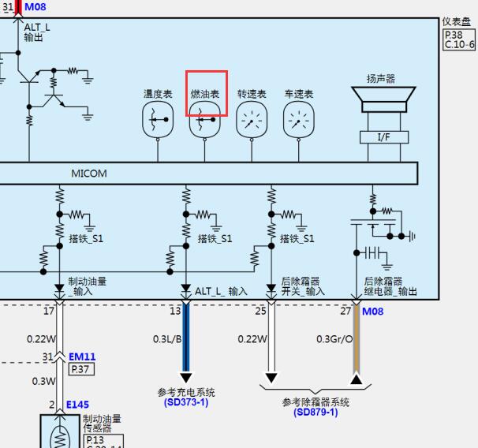This screenshot has width=478, height=448.
Task: Click the ALT_L_ 输入 label
Action: click(x=221, y=291)
